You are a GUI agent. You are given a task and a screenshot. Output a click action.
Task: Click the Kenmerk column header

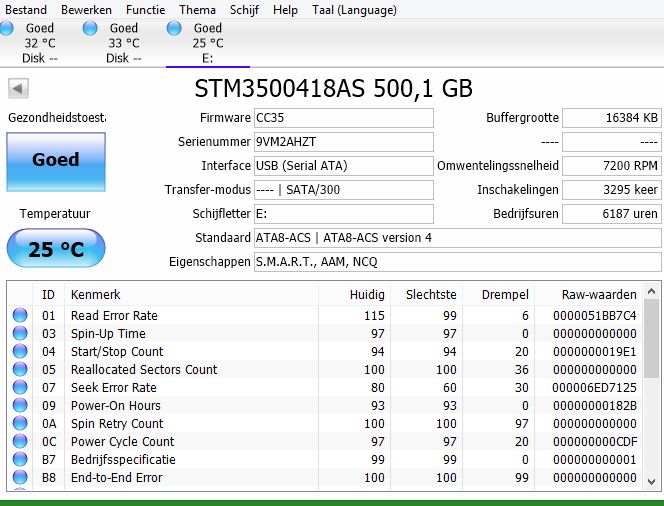pos(191,294)
